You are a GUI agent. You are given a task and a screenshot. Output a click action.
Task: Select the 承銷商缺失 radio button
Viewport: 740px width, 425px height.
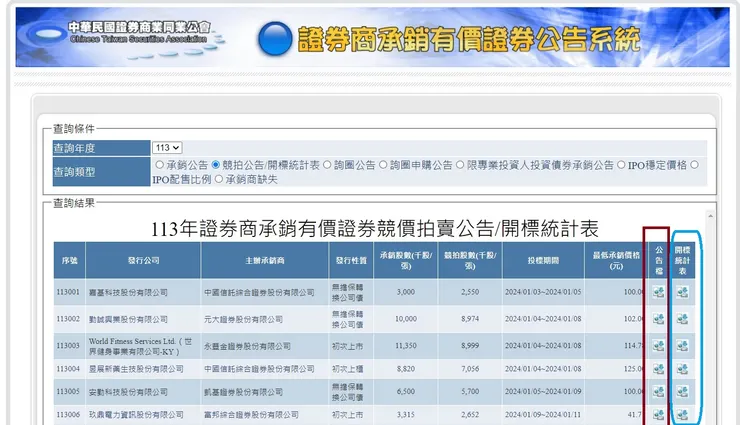219,179
